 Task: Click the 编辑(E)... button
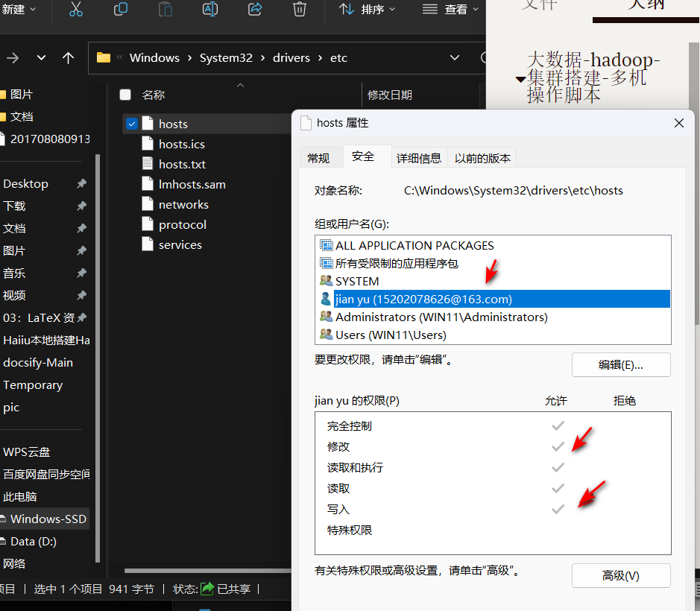pyautogui.click(x=620, y=364)
